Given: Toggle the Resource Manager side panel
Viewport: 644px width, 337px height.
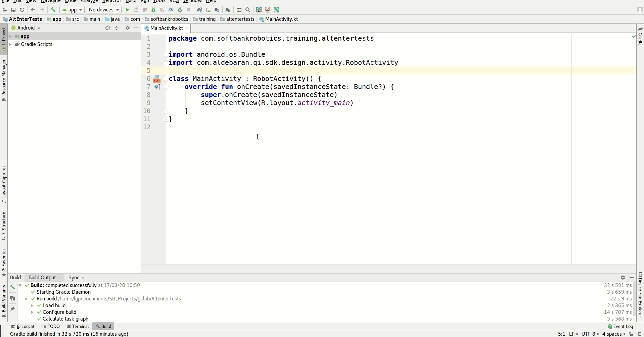Looking at the screenshot, I should click(4, 80).
